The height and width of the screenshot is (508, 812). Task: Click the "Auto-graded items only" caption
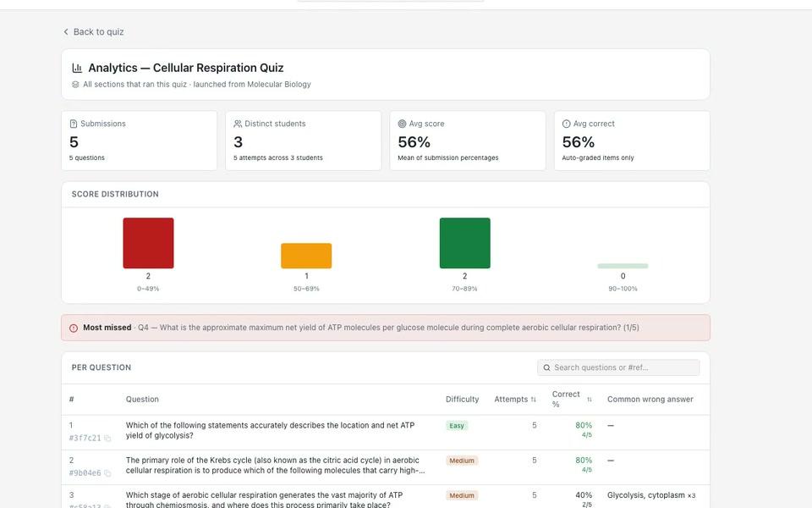pyautogui.click(x=598, y=158)
